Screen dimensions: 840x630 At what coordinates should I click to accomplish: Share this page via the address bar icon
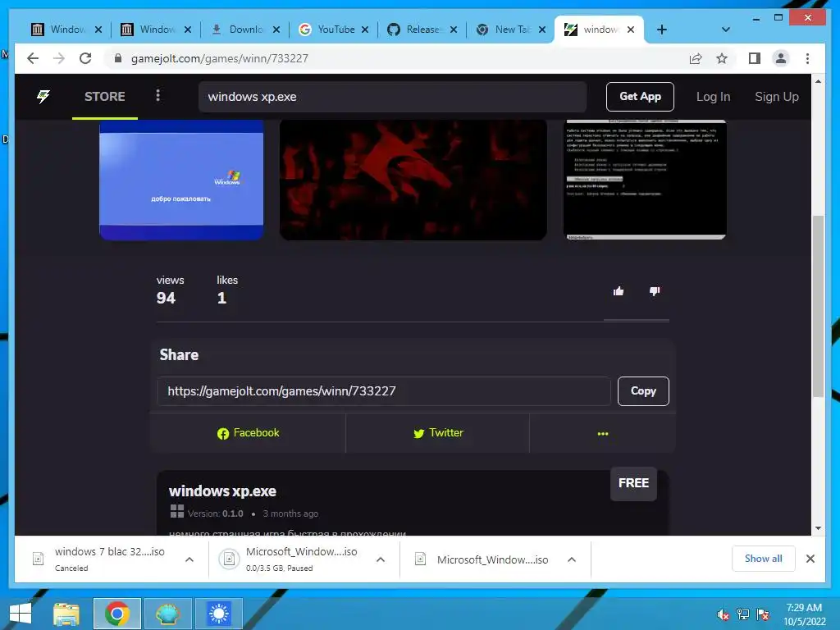point(696,58)
